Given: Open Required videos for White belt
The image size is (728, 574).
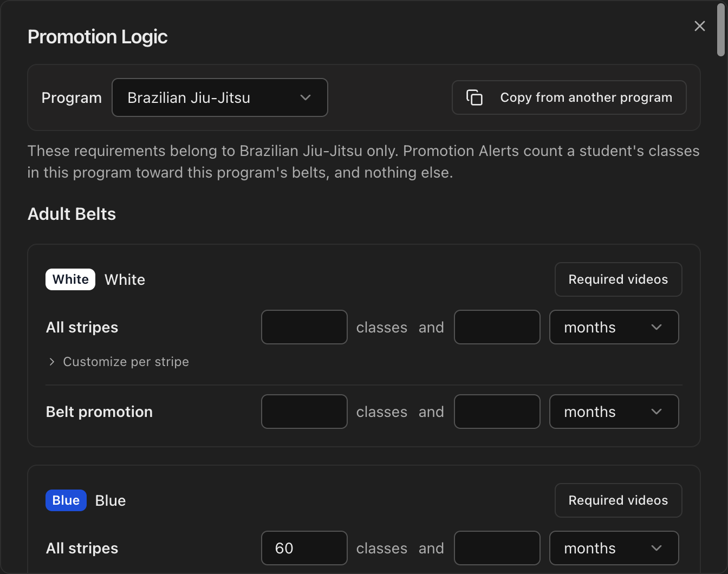Looking at the screenshot, I should [x=619, y=279].
